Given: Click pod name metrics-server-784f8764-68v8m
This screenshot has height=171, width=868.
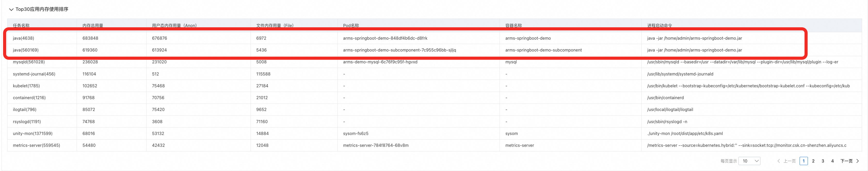Looking at the screenshot, I should coord(376,146).
